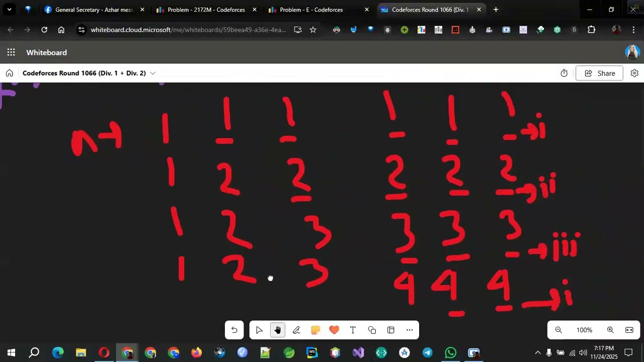644x362 pixels.
Task: Close the General Secretary Facebook tab
Action: pyautogui.click(x=142, y=10)
